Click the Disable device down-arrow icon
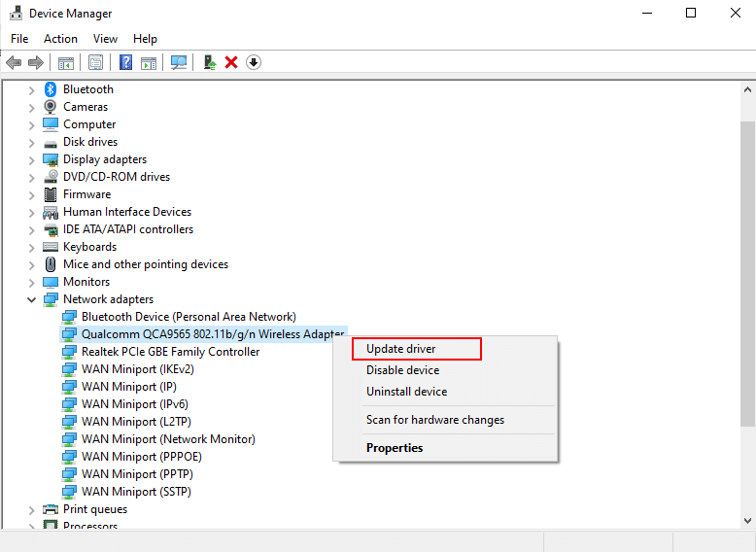Image resolution: width=756 pixels, height=552 pixels. tap(253, 62)
